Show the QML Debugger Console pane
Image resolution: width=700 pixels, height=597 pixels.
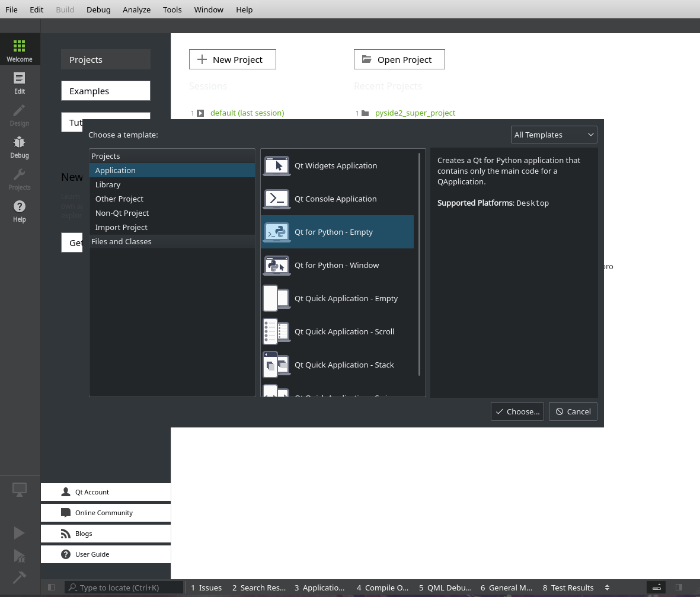(445, 588)
